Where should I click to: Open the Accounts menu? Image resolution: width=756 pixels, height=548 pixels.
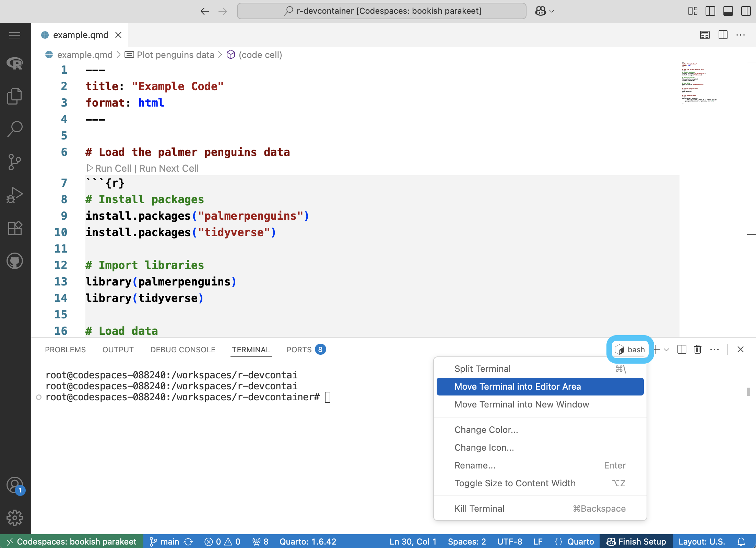click(15, 485)
